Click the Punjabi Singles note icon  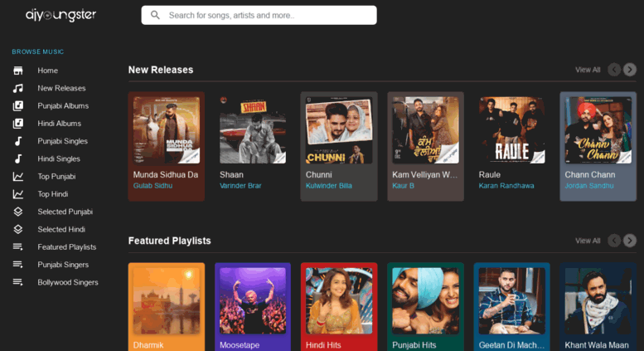(x=17, y=141)
